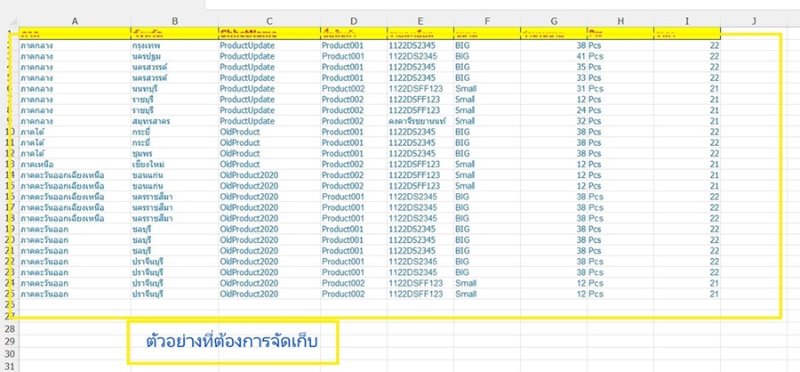Viewport: 800px width, 372px height.
Task: Select column I header
Action: [x=687, y=21]
